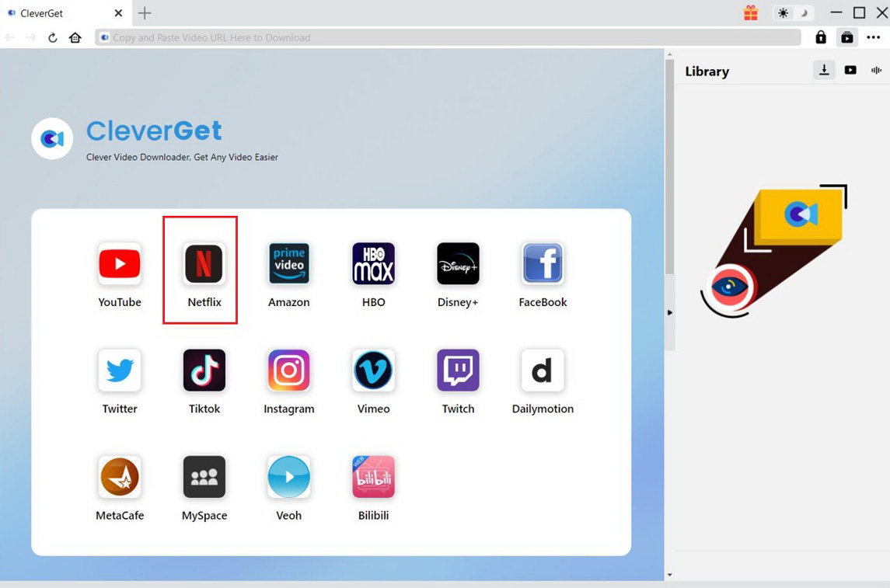Open the Twitch shortcut
The height and width of the screenshot is (588, 890).
458,371
